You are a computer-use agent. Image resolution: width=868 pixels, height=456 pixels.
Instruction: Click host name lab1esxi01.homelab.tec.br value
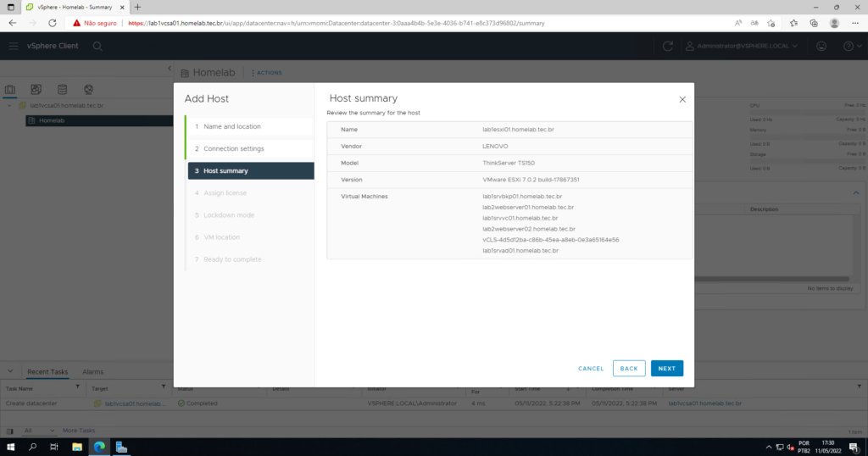[518, 130]
